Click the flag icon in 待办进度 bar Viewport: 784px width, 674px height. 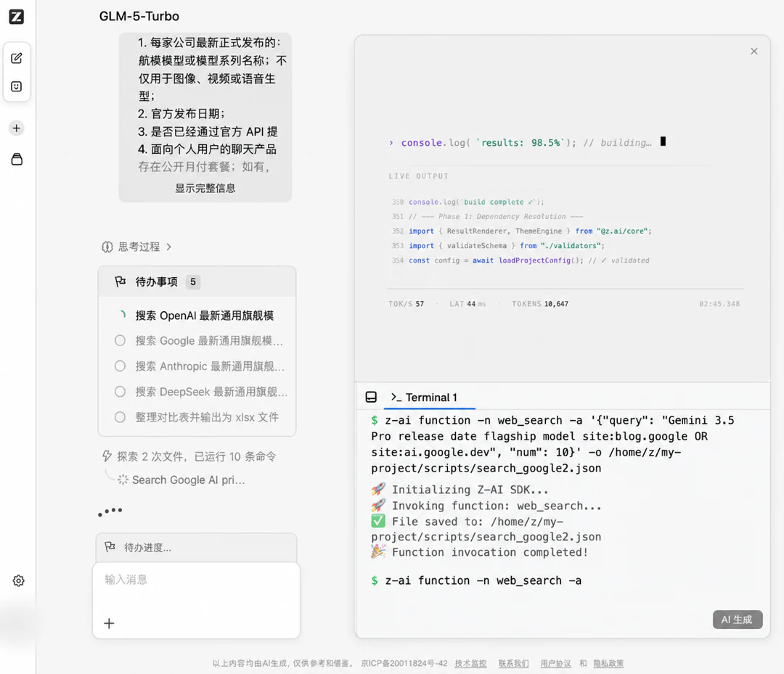click(110, 547)
